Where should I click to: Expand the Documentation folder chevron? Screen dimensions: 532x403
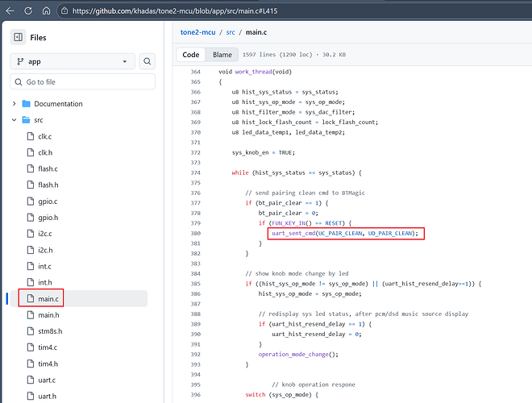14,104
